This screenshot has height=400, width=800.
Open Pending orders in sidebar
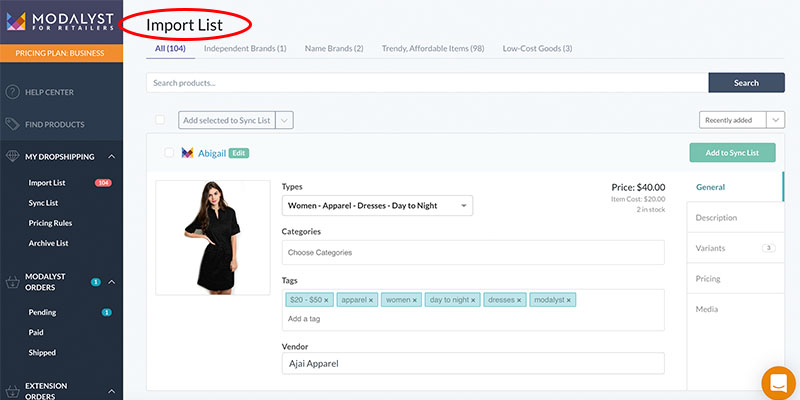coord(42,312)
